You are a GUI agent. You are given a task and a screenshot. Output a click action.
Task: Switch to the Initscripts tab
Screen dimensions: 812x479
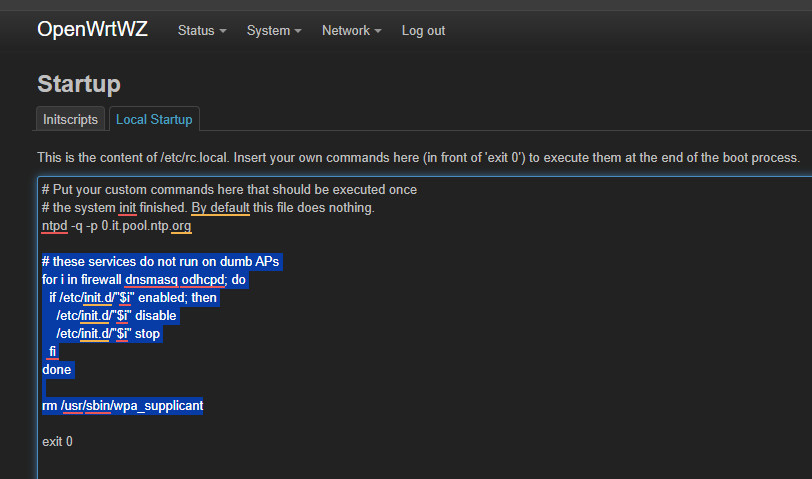(x=70, y=120)
